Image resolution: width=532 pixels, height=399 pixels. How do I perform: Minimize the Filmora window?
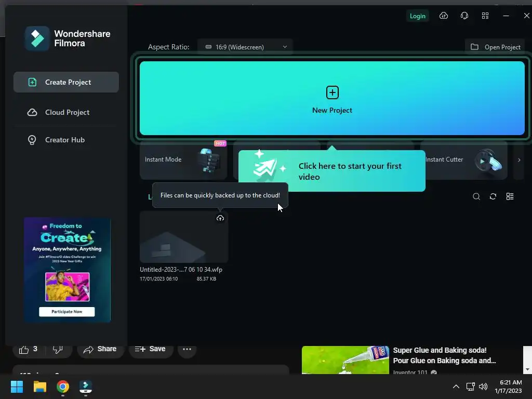(x=506, y=16)
